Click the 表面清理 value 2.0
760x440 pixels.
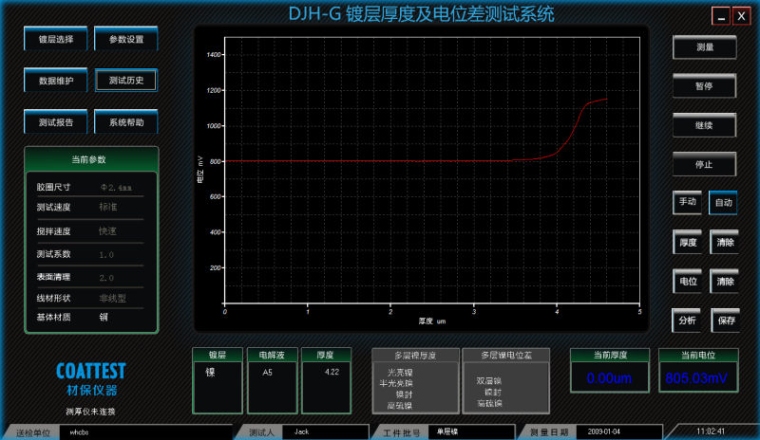pos(107,278)
